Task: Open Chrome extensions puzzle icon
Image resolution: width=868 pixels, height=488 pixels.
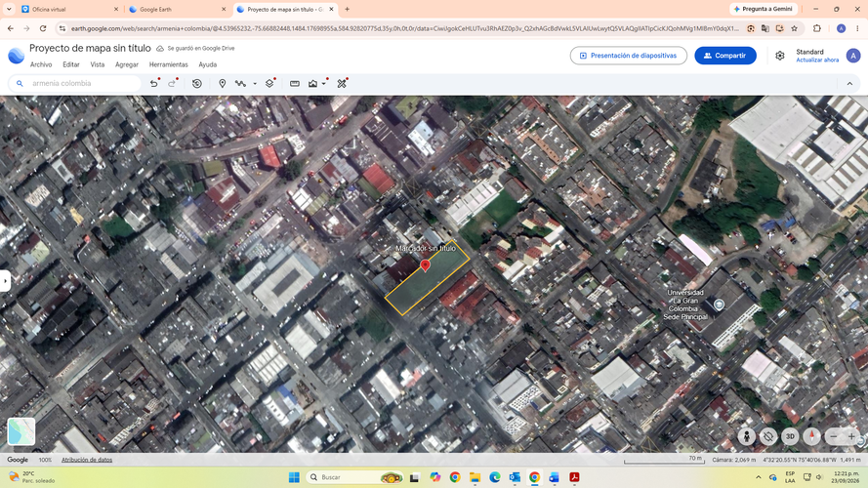Action: point(817,28)
